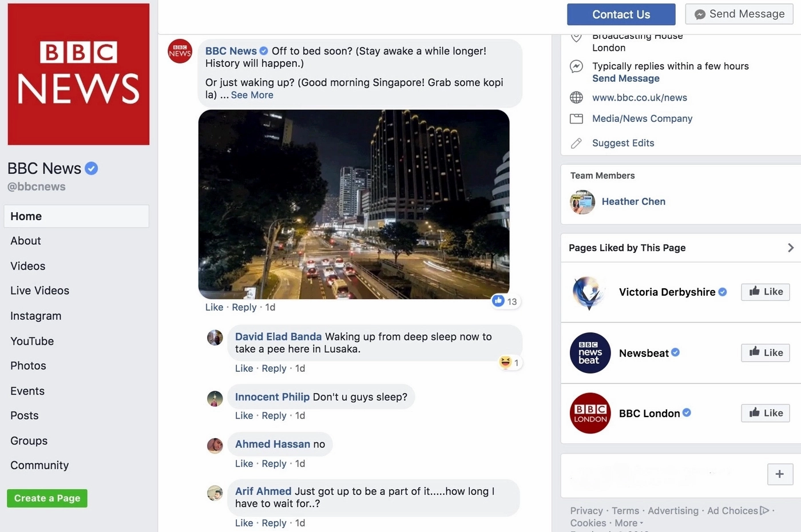The image size is (801, 532).
Task: Expand Pages Liked by This Page chevron
Action: [791, 248]
